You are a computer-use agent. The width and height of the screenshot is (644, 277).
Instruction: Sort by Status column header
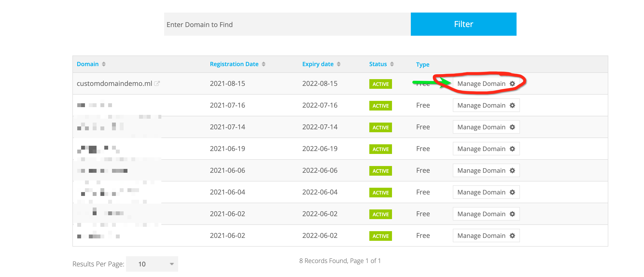378,64
